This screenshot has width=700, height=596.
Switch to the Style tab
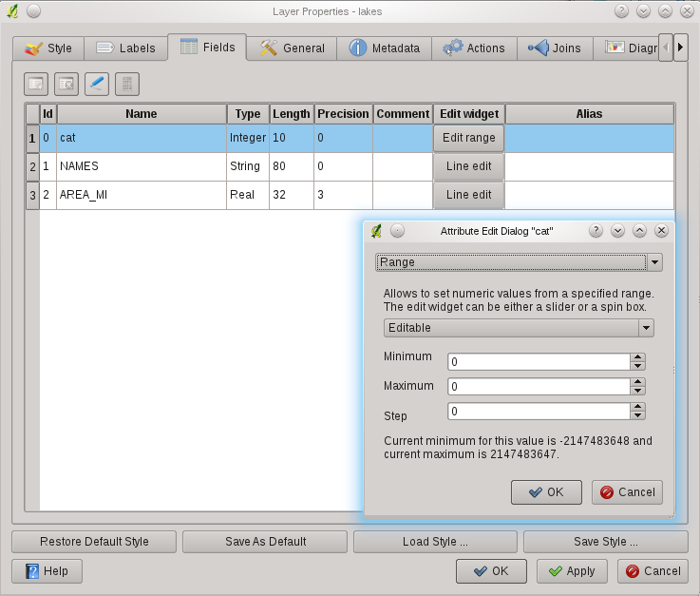(x=48, y=48)
